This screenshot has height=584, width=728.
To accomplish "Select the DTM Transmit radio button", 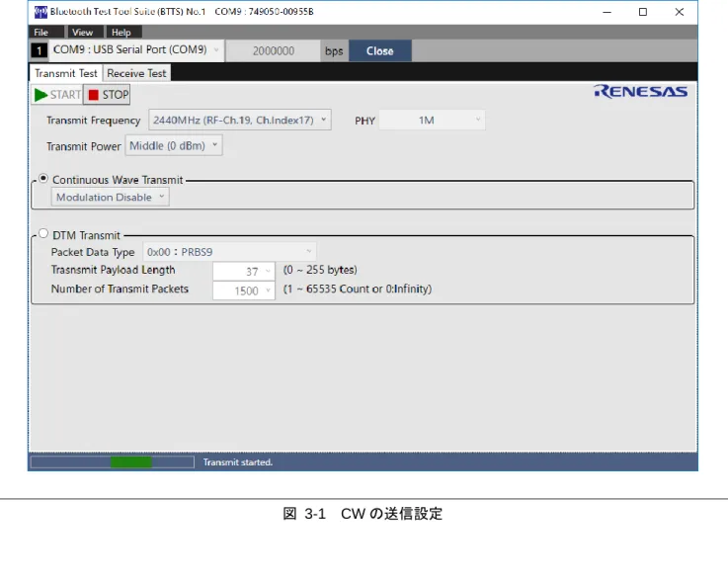I will click(x=43, y=233).
